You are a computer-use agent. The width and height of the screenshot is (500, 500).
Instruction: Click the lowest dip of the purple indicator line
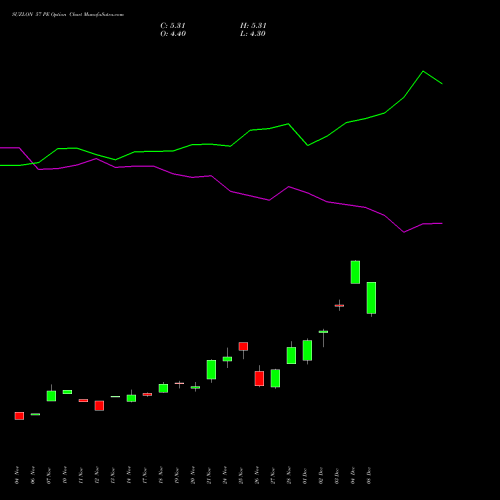click(404, 232)
